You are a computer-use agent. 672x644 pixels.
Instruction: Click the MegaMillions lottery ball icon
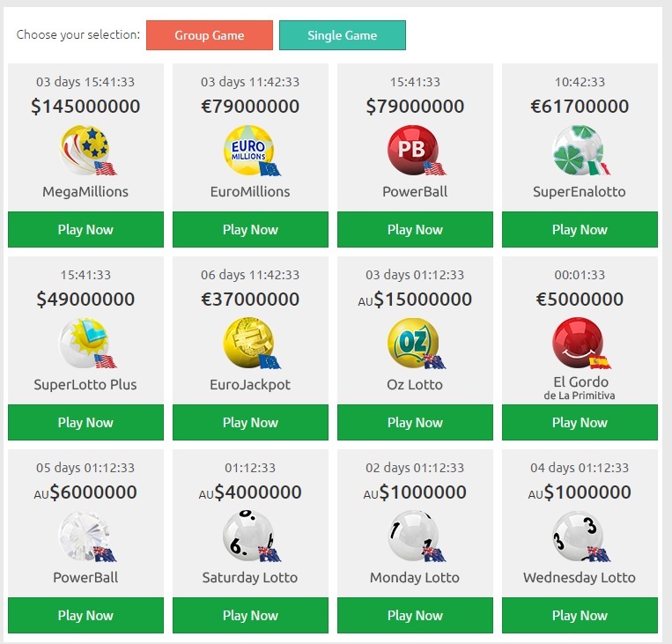pyautogui.click(x=85, y=150)
